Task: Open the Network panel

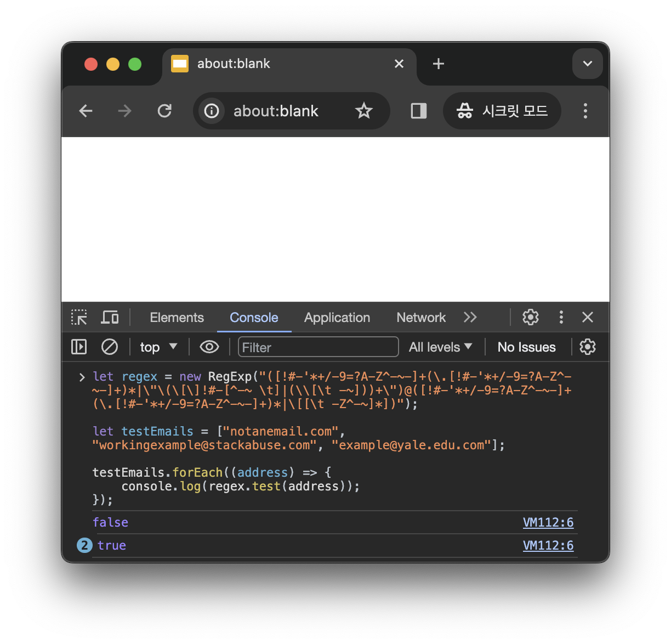Action: [421, 318]
